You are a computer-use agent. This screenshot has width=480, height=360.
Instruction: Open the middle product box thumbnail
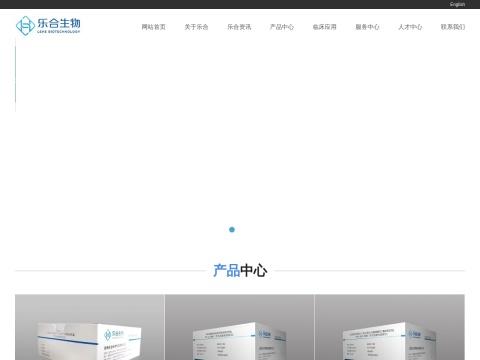click(x=239, y=327)
